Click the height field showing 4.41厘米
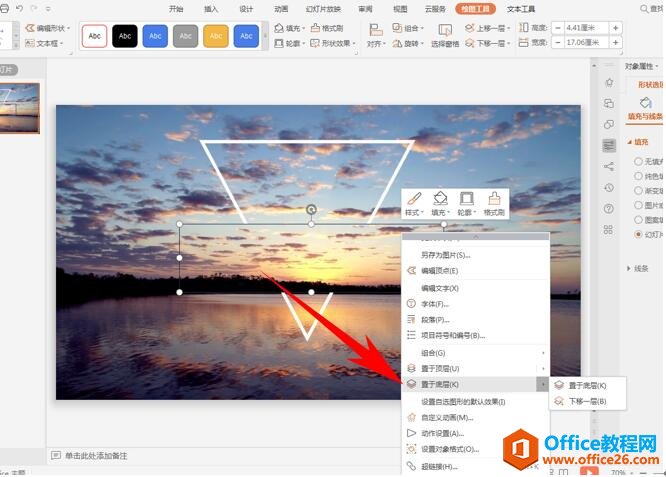 click(x=586, y=28)
